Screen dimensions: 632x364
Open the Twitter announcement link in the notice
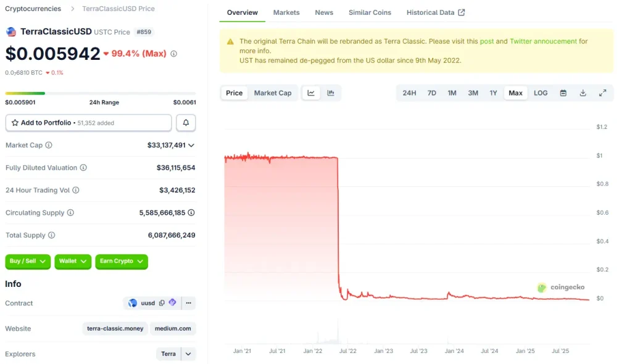pyautogui.click(x=542, y=41)
